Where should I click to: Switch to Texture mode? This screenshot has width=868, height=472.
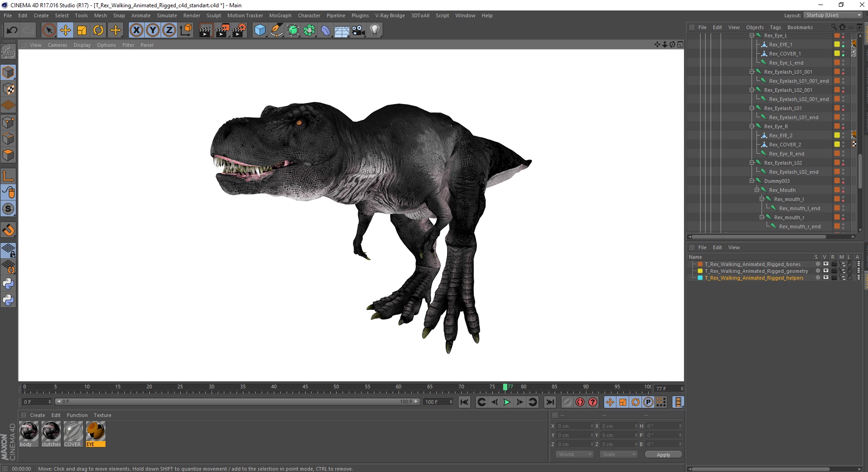click(8, 89)
